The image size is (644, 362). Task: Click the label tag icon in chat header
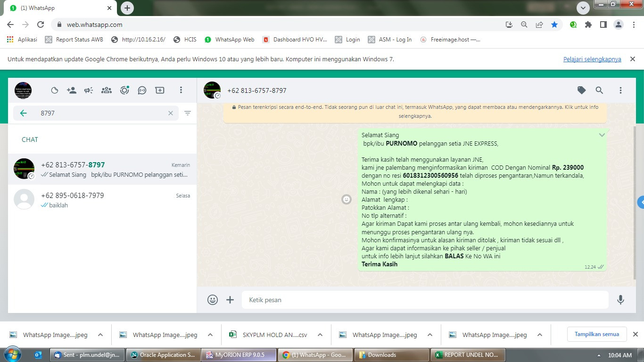pyautogui.click(x=582, y=90)
